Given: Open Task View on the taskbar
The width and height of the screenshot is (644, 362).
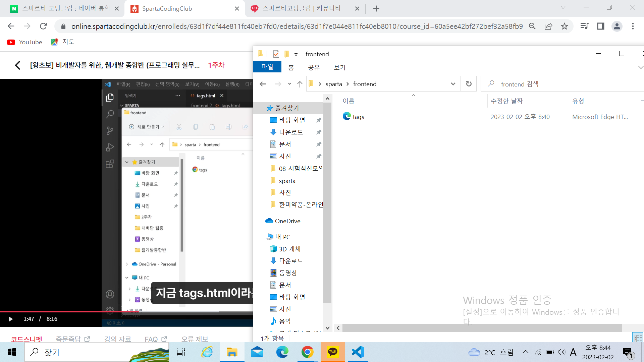Looking at the screenshot, I should click(x=181, y=352).
